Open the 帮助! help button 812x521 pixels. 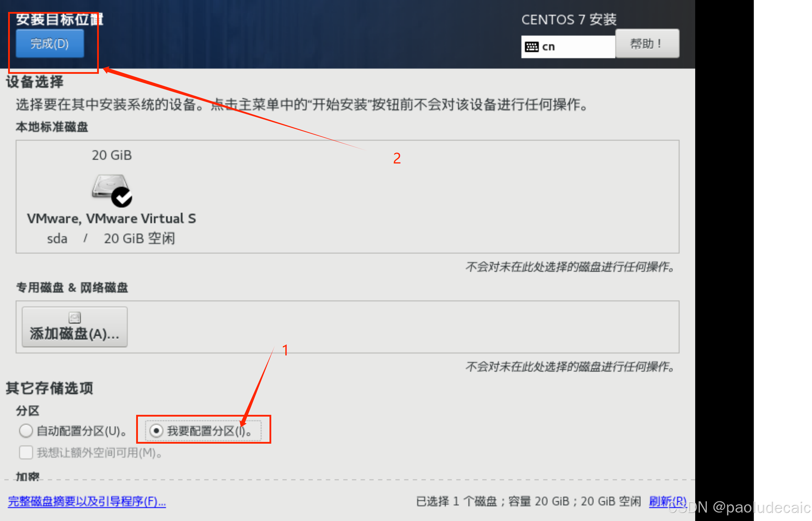coord(647,44)
